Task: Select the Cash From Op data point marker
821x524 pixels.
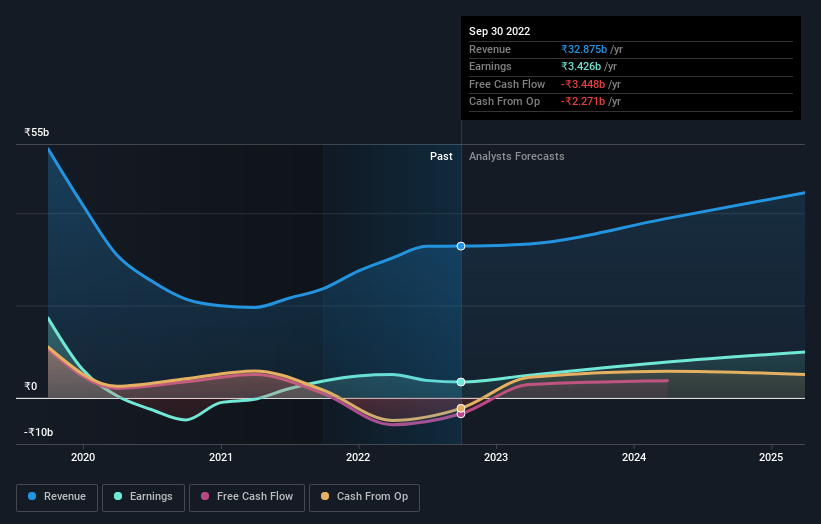Action: click(461, 408)
